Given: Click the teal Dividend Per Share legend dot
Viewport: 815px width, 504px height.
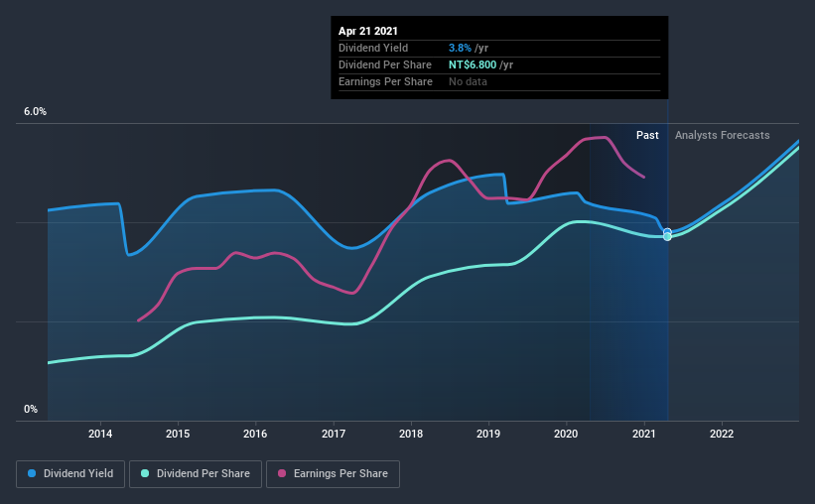Looking at the screenshot, I should (145, 473).
